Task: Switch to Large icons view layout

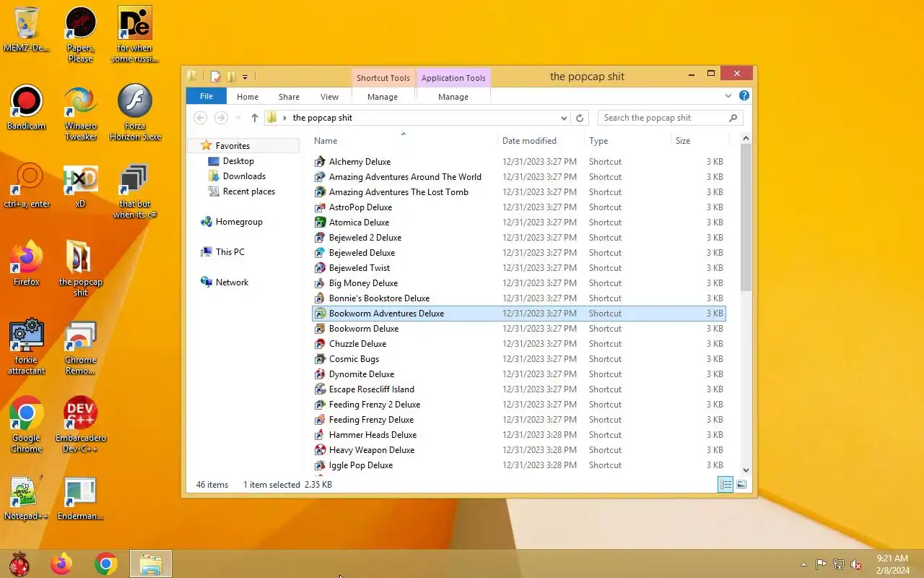Action: tap(741, 485)
